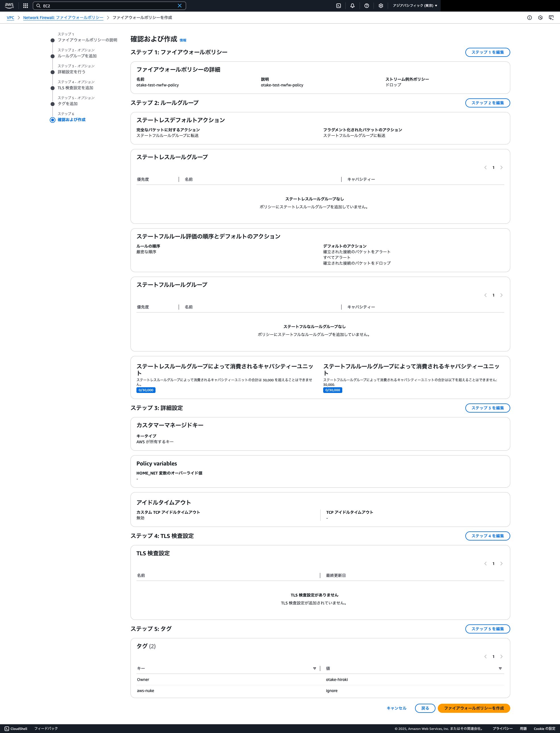Click the 優先度 header in stateless table
The image size is (560, 733).
pos(143,180)
